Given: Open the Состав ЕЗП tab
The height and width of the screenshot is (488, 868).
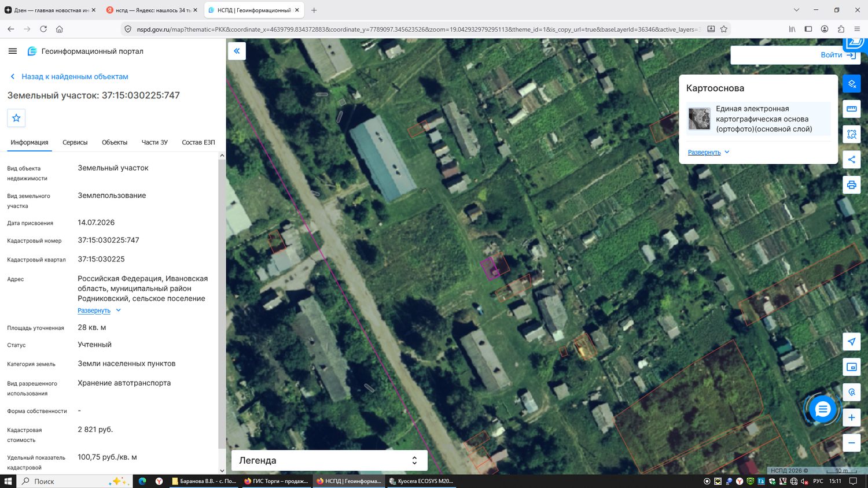Looking at the screenshot, I should tap(198, 142).
